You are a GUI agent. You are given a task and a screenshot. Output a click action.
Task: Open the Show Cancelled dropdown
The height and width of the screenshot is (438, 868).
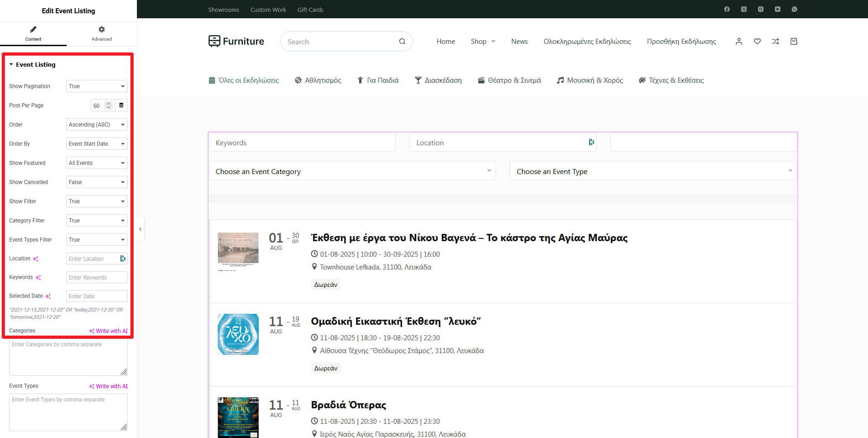coord(97,182)
